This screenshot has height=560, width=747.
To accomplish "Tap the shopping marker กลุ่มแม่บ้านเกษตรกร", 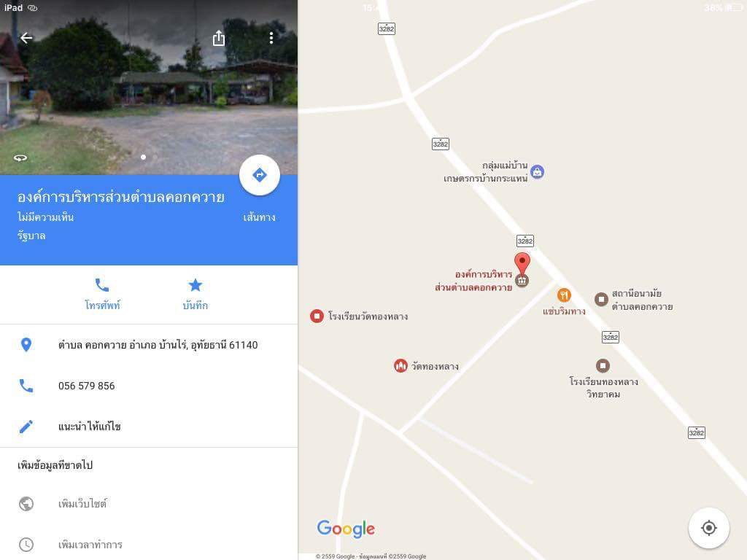I will (538, 172).
